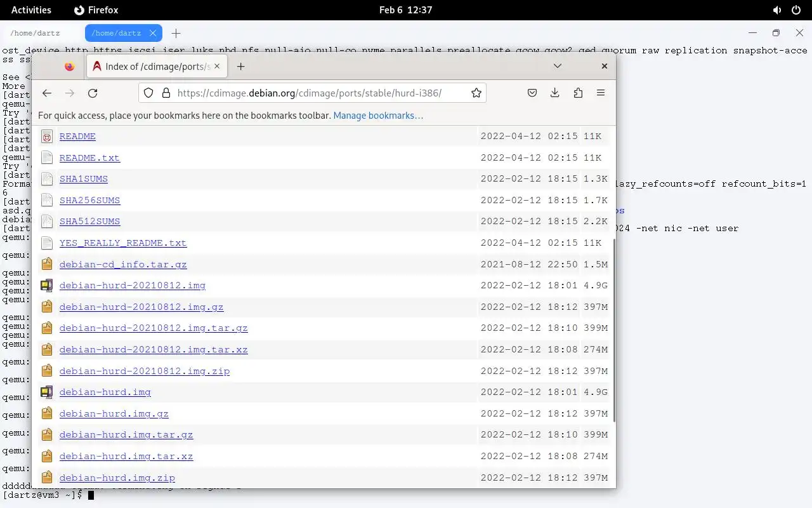Bookmark this page with the star icon
This screenshot has height=508, width=812.
tap(476, 93)
